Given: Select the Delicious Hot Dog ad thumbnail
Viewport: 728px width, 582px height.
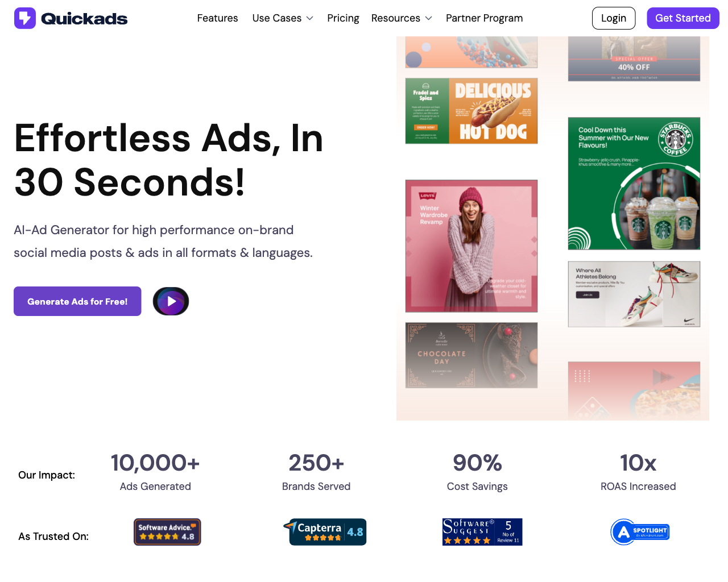Looking at the screenshot, I should pyautogui.click(x=471, y=111).
